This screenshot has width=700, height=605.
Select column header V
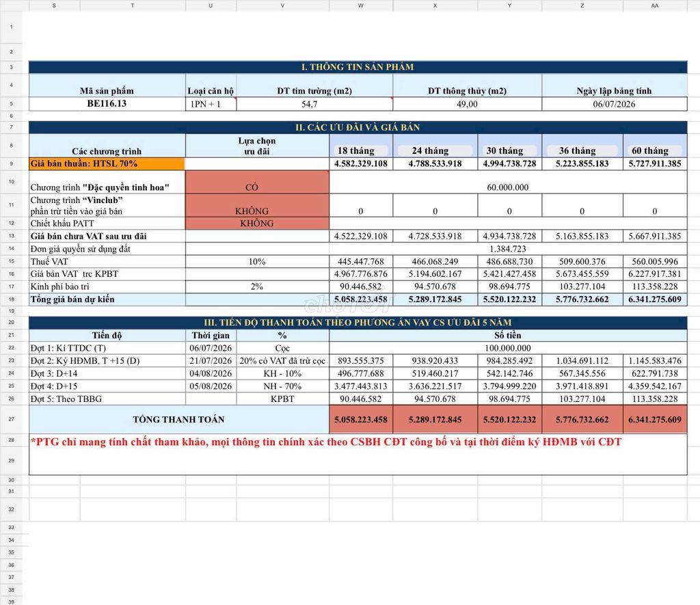[x=282, y=5]
